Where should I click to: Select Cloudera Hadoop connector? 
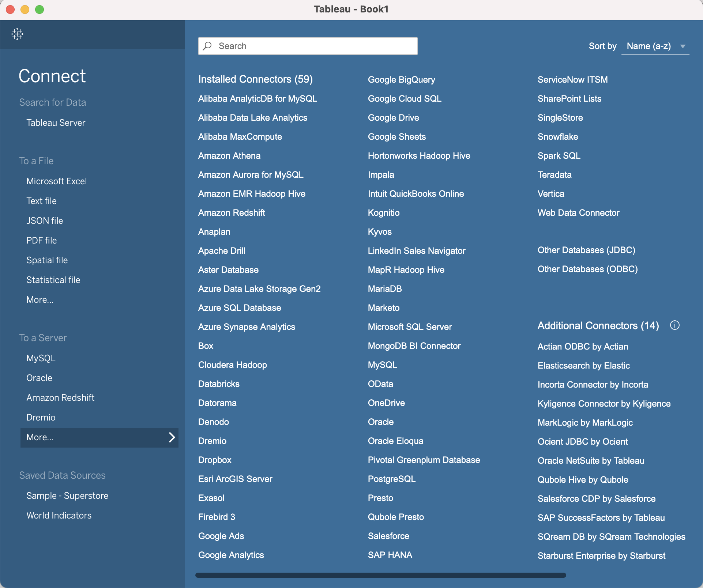(x=233, y=365)
